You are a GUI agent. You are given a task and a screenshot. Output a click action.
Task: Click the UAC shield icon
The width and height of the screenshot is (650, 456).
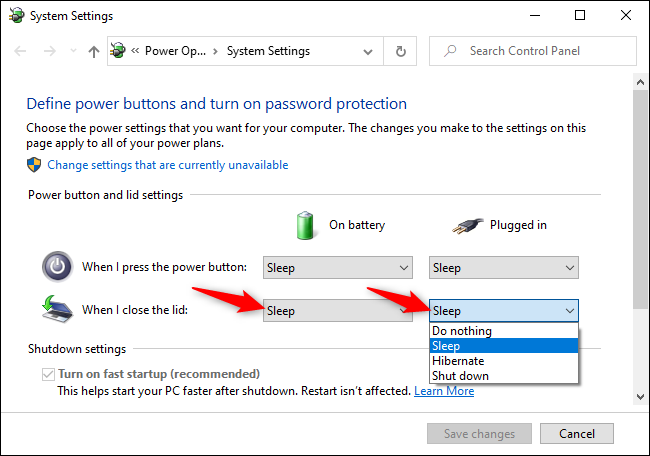35,165
